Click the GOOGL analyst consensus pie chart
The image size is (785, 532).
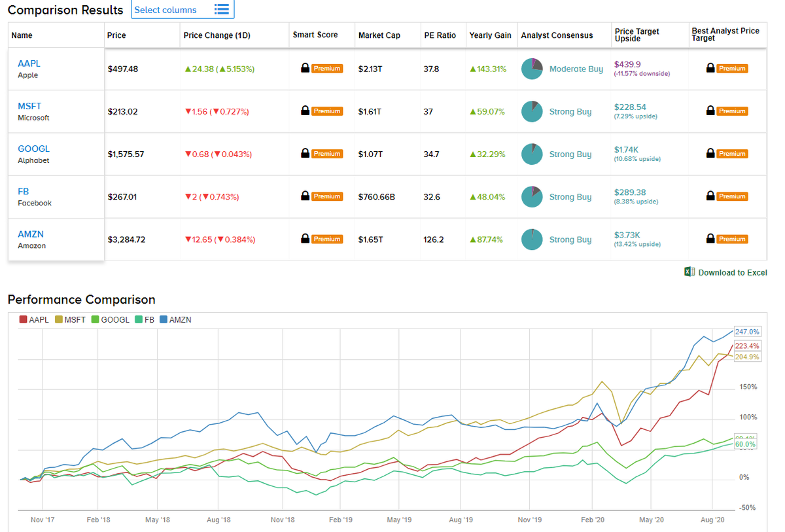[532, 154]
